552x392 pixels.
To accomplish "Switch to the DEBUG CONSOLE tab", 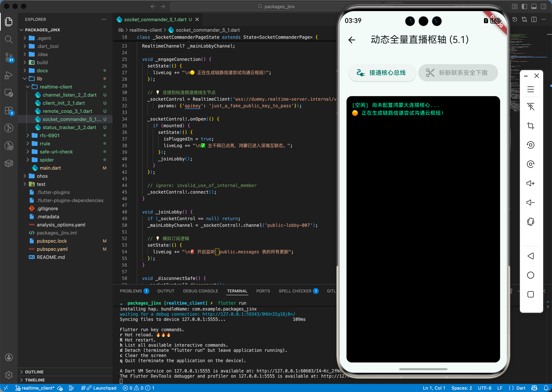I will tap(200, 291).
